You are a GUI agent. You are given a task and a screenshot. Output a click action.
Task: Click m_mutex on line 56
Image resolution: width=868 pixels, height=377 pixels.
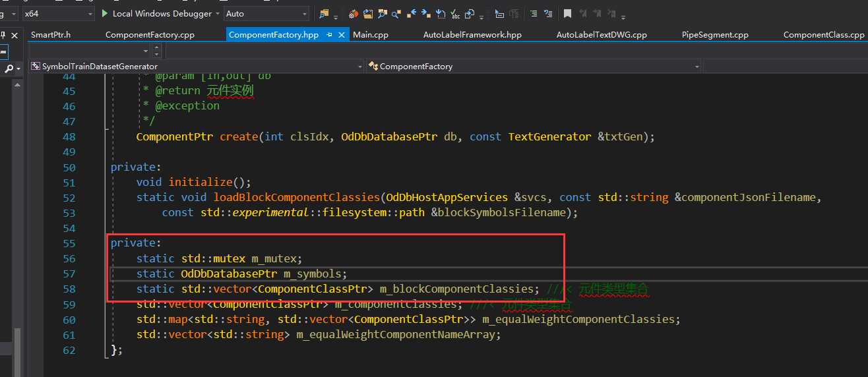tap(276, 258)
